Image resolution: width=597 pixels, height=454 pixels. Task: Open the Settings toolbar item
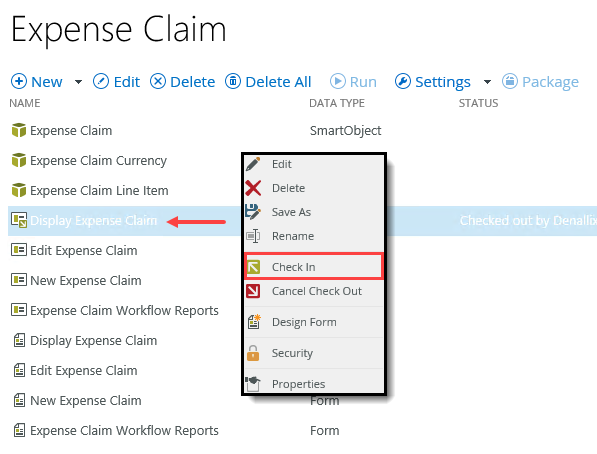pyautogui.click(x=433, y=82)
